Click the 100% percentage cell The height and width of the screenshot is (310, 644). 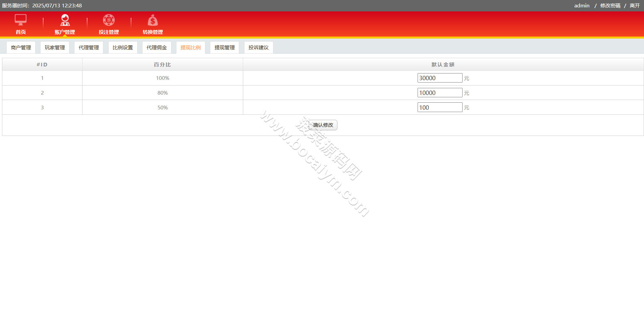tap(163, 78)
